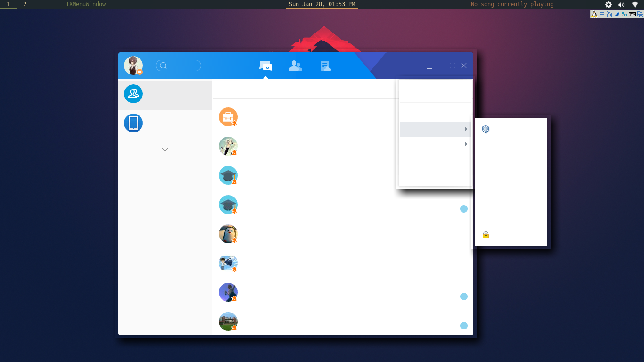The height and width of the screenshot is (362, 644).
Task: Open chat with purple dancer silhouette avatar
Action: point(228,292)
